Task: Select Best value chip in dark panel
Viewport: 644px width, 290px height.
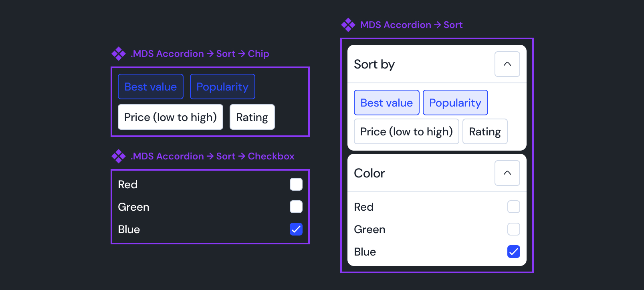Action: pos(151,87)
